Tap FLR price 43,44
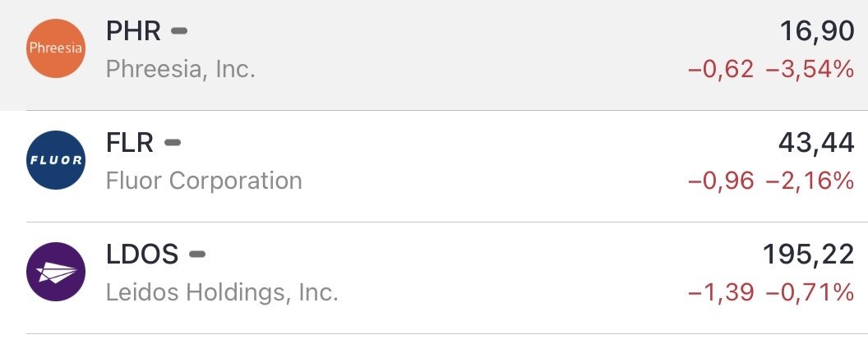The image size is (868, 344). (x=816, y=144)
